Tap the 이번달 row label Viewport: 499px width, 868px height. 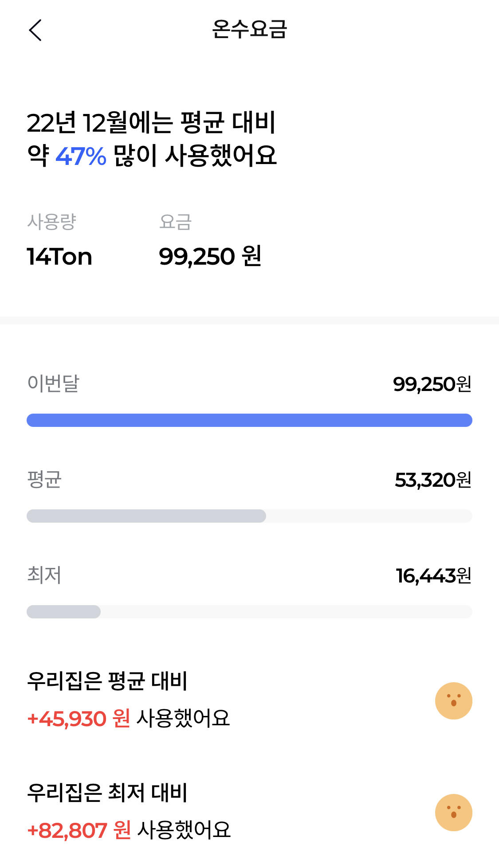click(53, 383)
